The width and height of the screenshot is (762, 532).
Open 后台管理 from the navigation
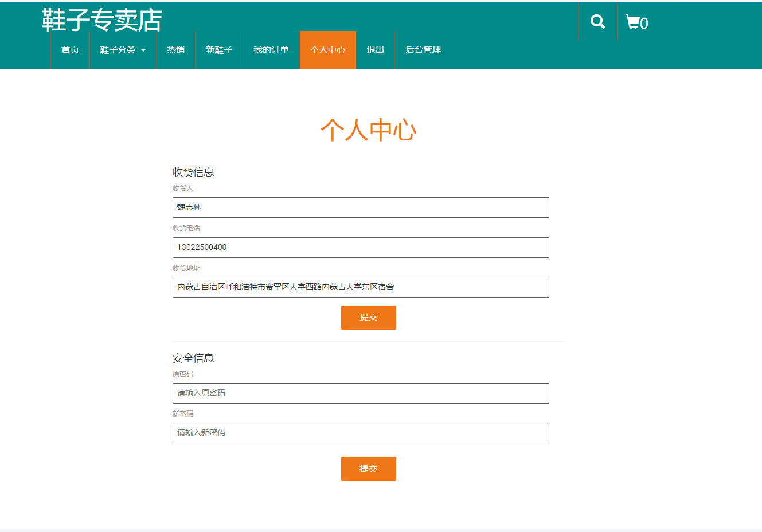click(x=423, y=50)
